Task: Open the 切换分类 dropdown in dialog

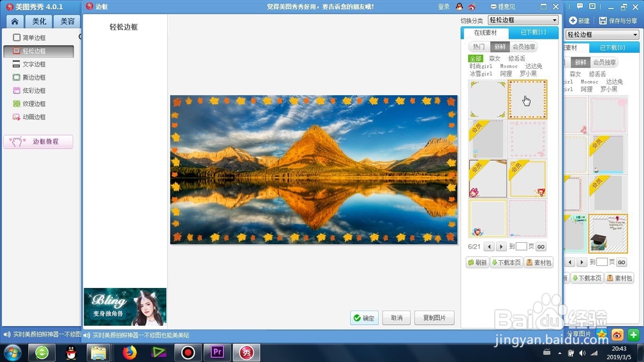Action: pos(523,20)
